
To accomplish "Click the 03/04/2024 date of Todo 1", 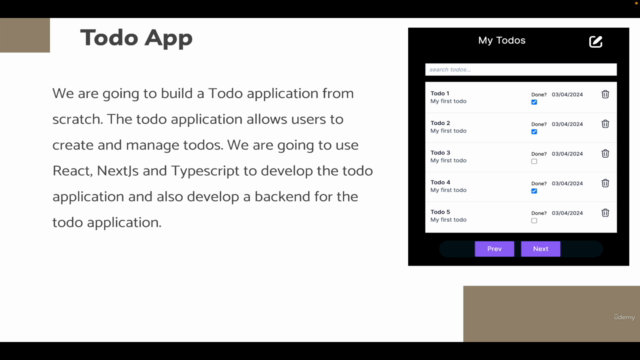I will click(x=567, y=94).
